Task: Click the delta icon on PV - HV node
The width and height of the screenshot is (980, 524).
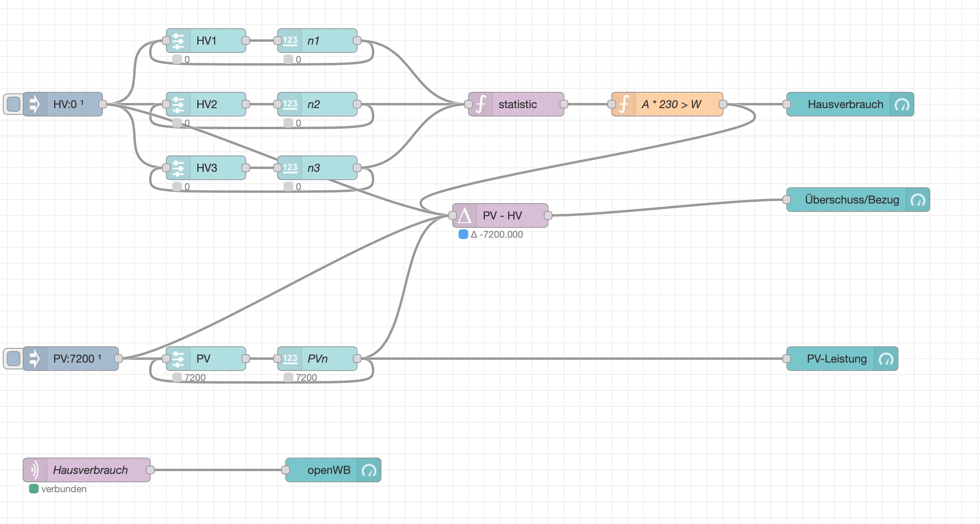Action: coord(465,216)
